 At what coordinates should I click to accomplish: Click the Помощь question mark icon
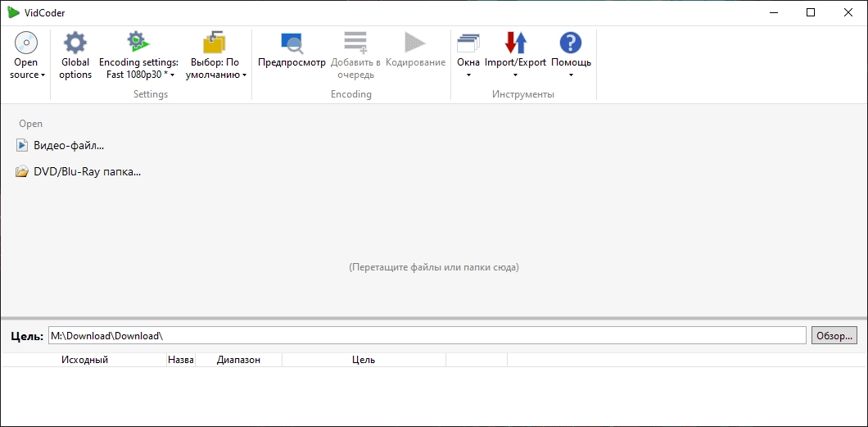[x=571, y=43]
